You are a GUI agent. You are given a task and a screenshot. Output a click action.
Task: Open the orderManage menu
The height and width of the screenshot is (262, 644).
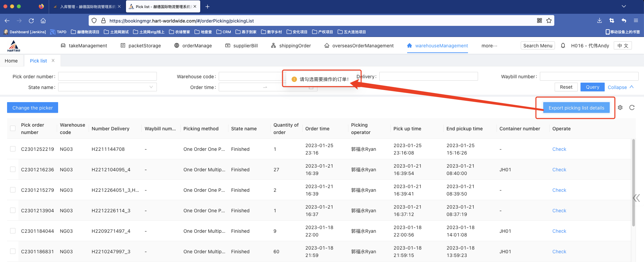pyautogui.click(x=193, y=46)
